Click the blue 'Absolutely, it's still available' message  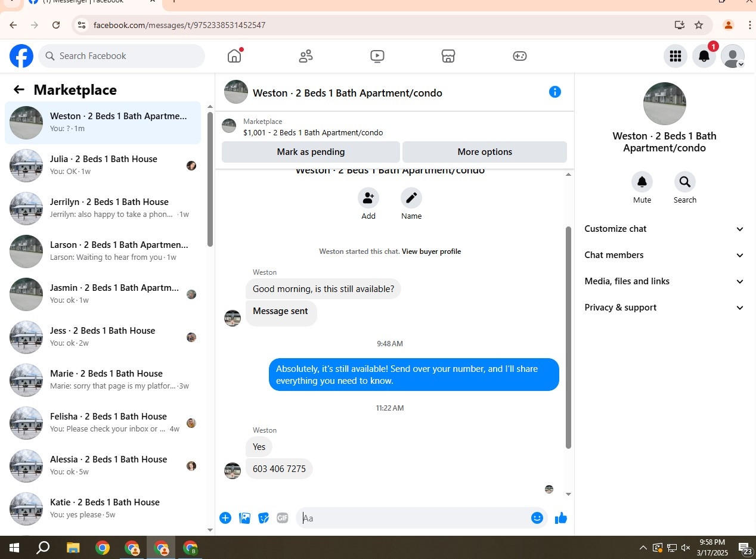pyautogui.click(x=414, y=375)
